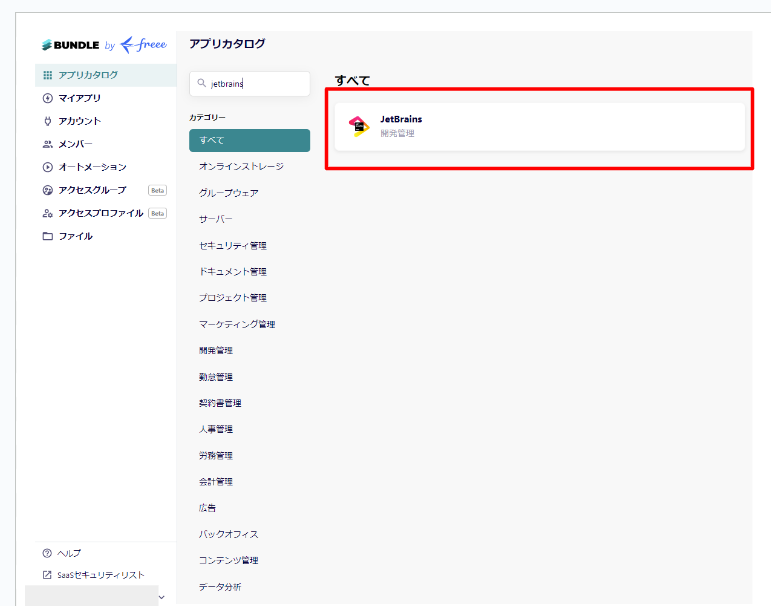Click the アカウント plug icon

tap(48, 121)
